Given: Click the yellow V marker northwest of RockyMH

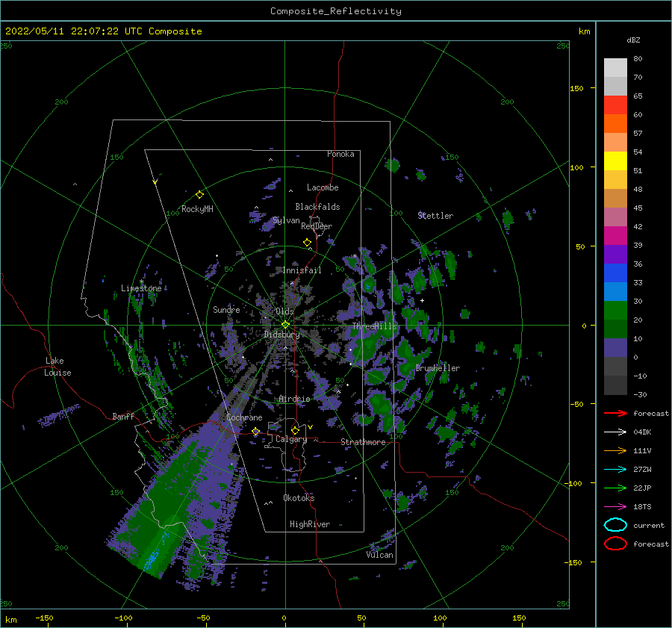Looking at the screenshot, I should (155, 182).
